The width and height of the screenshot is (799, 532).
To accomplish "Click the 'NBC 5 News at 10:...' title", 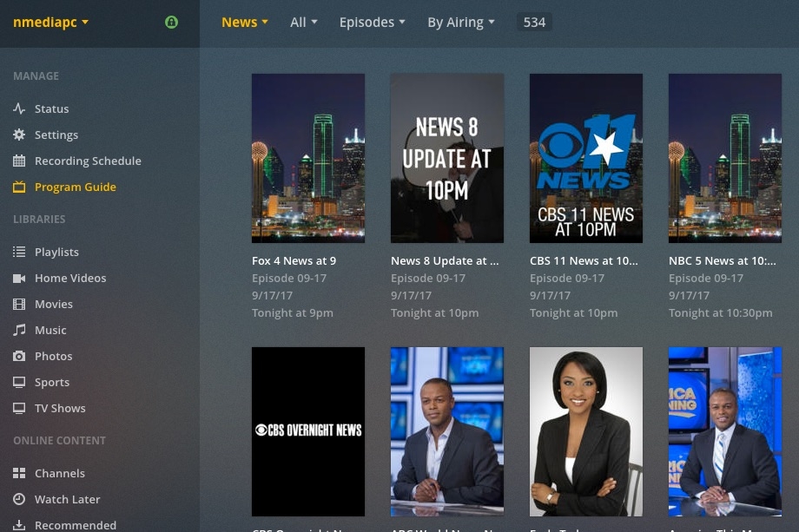I will point(723,260).
